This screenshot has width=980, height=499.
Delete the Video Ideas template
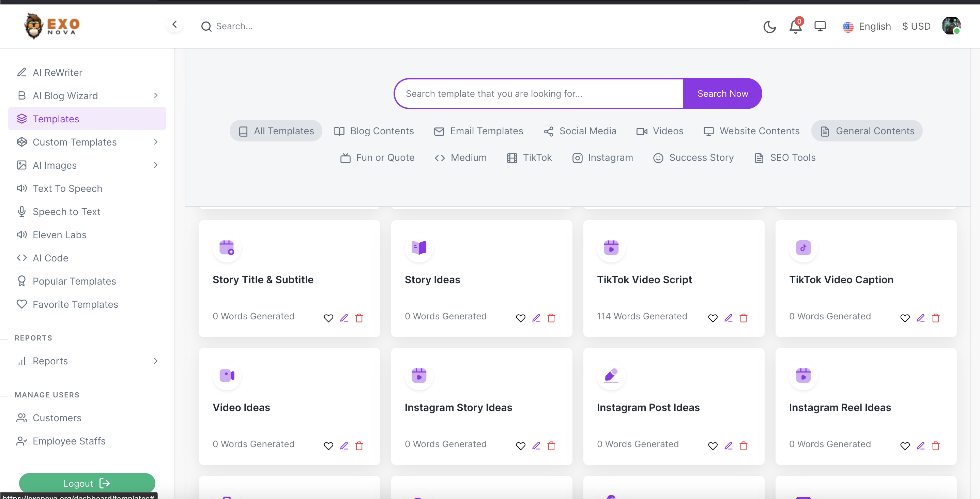[359, 446]
